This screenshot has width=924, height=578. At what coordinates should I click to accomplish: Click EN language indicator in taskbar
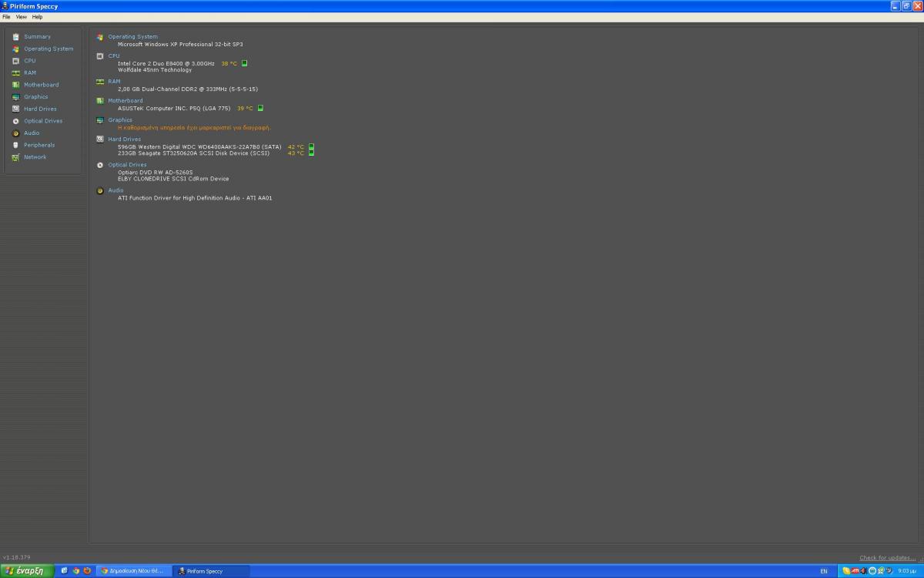click(824, 571)
